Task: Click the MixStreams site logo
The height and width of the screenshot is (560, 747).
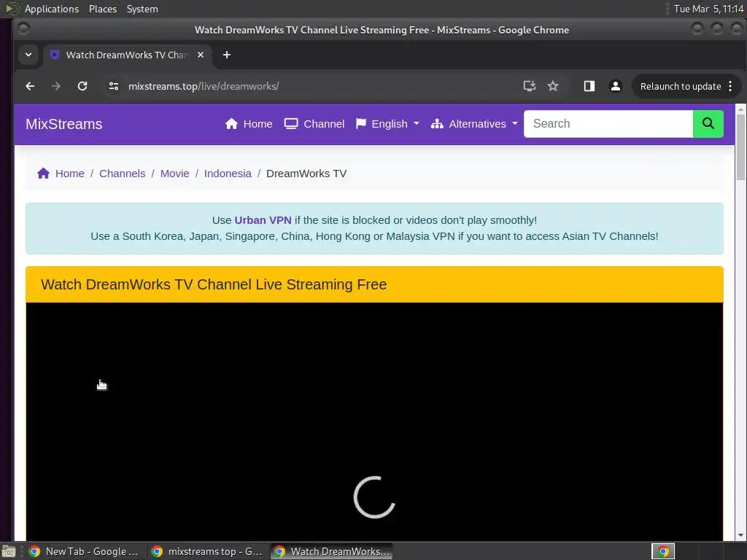Action: pos(64,124)
